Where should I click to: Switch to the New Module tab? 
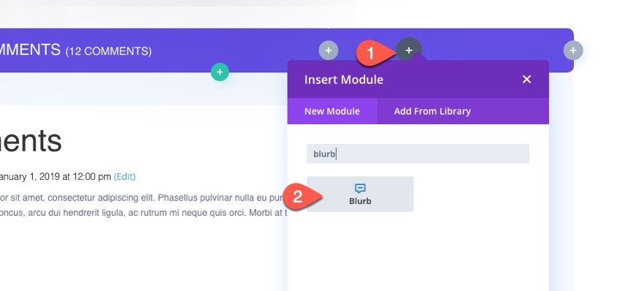coord(332,111)
